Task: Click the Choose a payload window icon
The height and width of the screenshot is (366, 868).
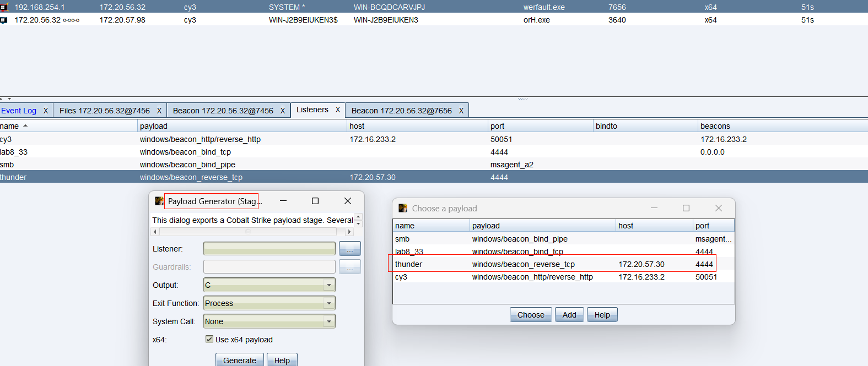Action: click(403, 208)
